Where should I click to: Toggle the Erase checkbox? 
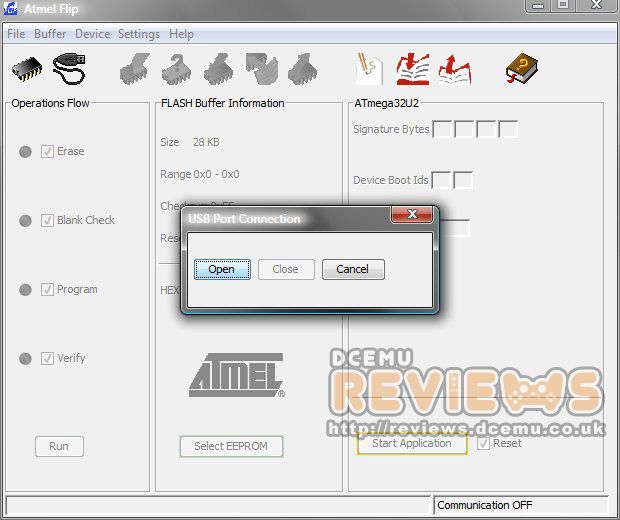47,151
